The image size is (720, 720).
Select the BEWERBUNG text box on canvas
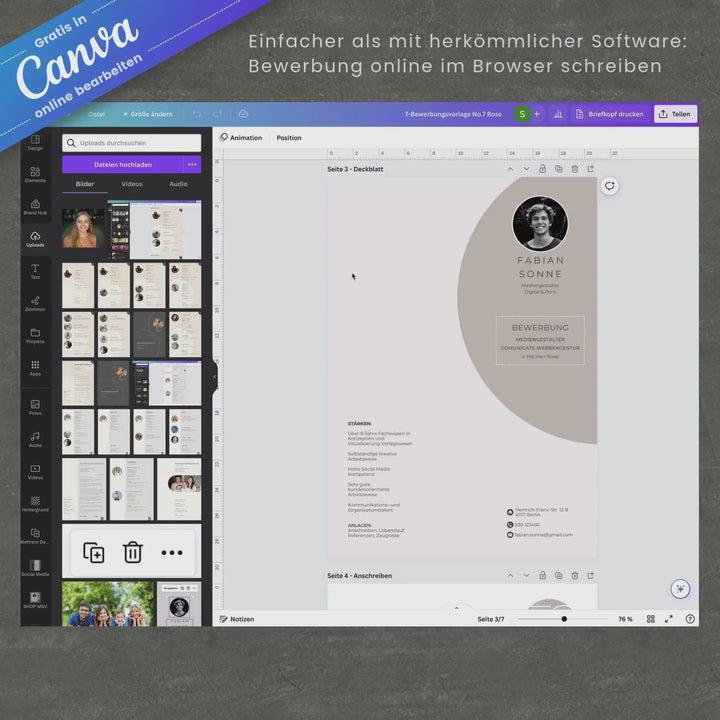click(x=540, y=340)
